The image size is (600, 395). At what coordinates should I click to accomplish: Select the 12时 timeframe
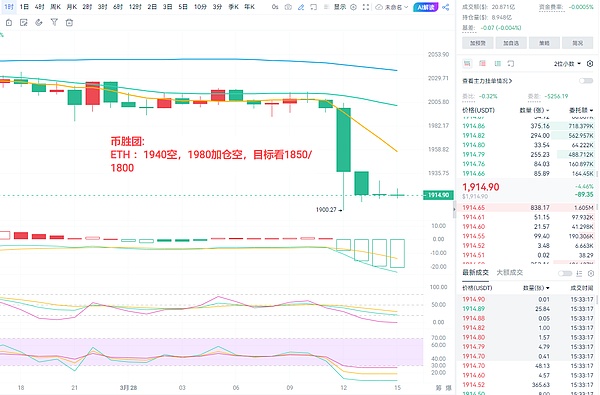pos(135,7)
